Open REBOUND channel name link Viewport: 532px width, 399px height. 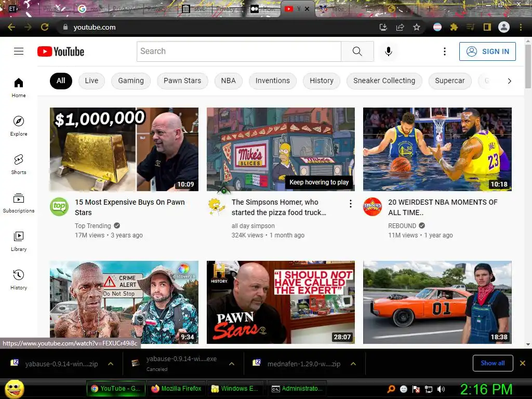point(402,225)
